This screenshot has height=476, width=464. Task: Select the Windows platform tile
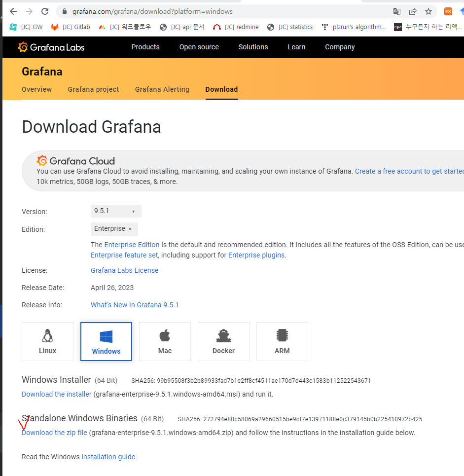(x=106, y=341)
